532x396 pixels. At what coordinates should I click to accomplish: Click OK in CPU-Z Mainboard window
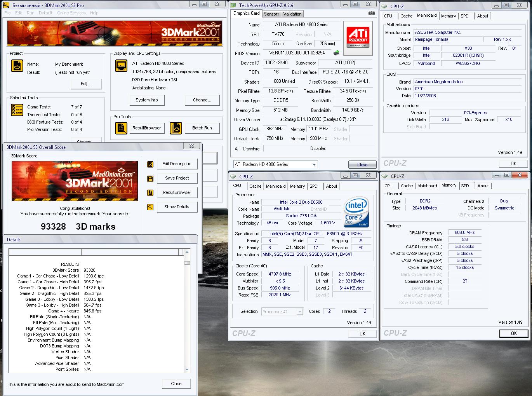[x=514, y=163]
